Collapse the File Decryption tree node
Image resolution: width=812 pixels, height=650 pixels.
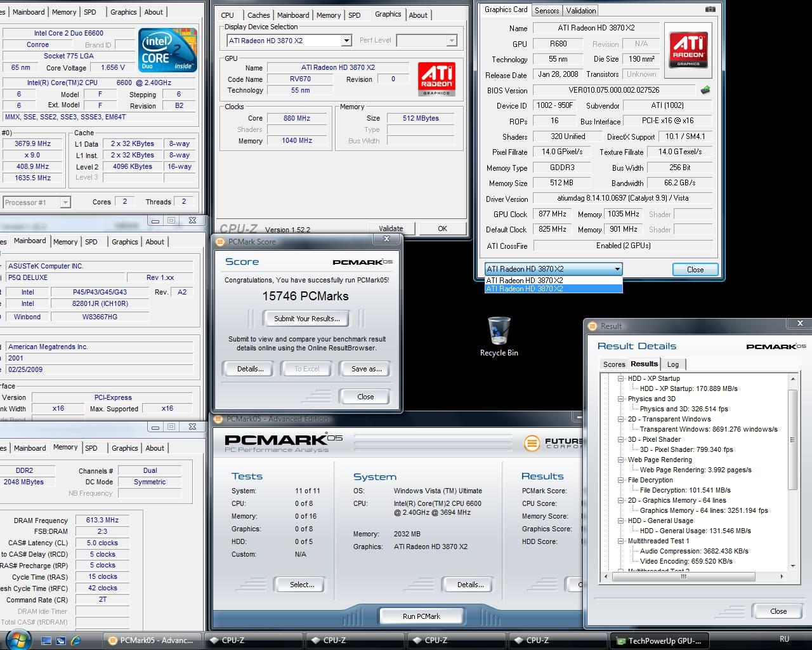(621, 480)
